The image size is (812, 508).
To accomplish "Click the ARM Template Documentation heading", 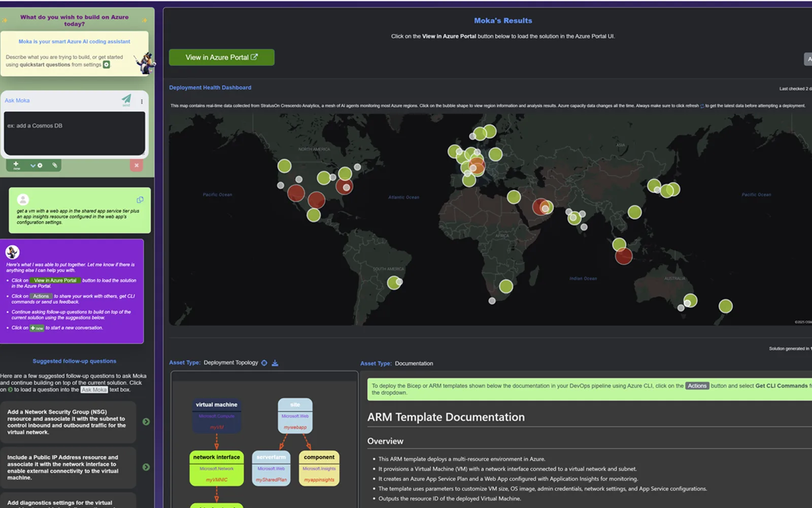I will pos(446,417).
